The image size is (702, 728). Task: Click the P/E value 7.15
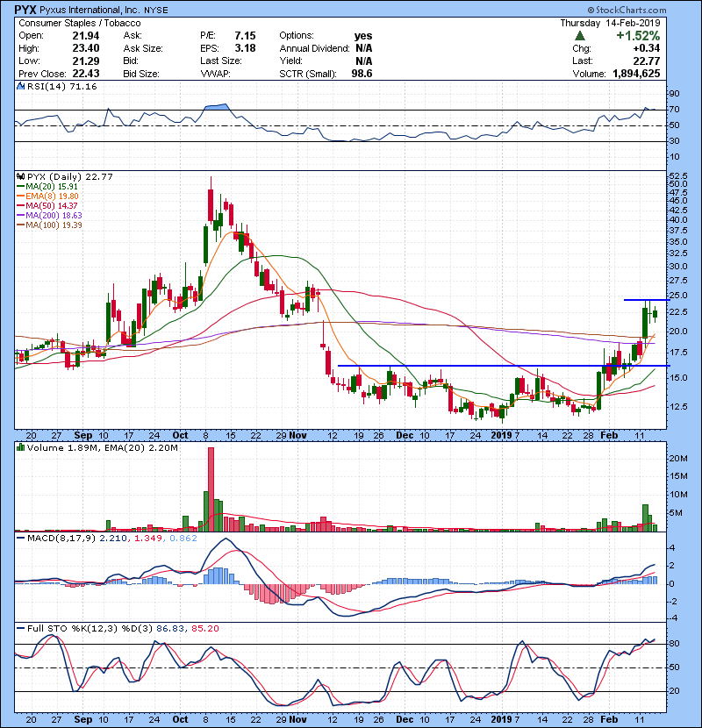click(x=245, y=36)
